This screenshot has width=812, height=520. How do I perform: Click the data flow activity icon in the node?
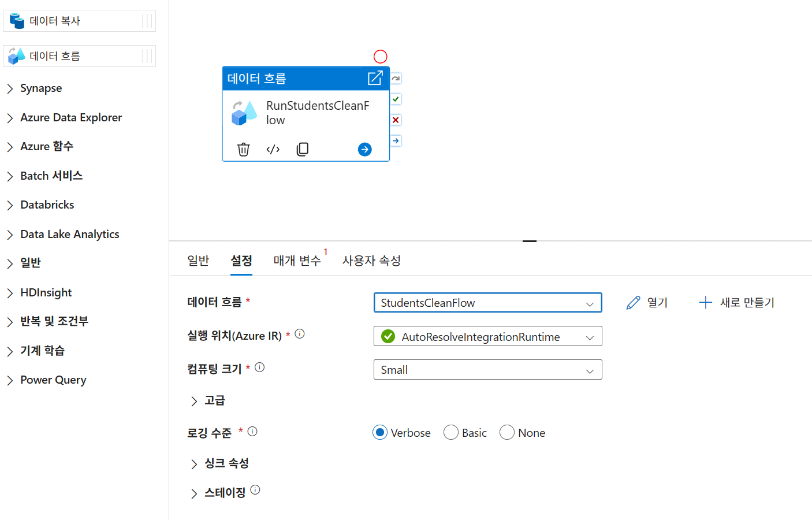[244, 113]
